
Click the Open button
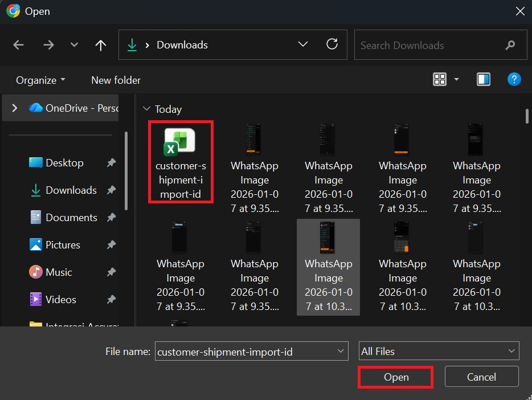tap(396, 377)
